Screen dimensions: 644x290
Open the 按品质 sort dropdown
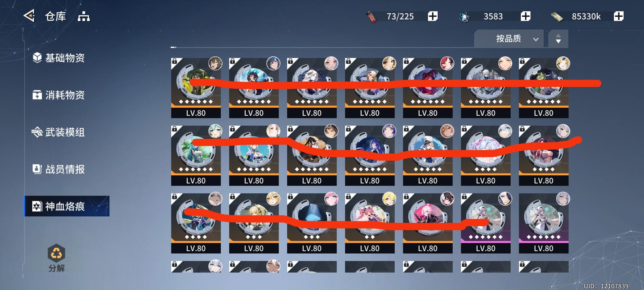click(x=509, y=39)
